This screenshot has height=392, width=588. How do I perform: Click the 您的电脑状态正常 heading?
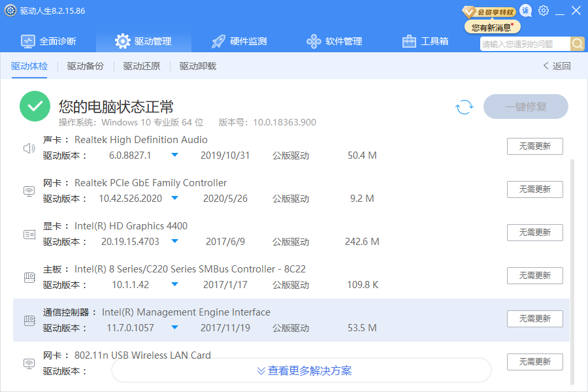coord(116,107)
